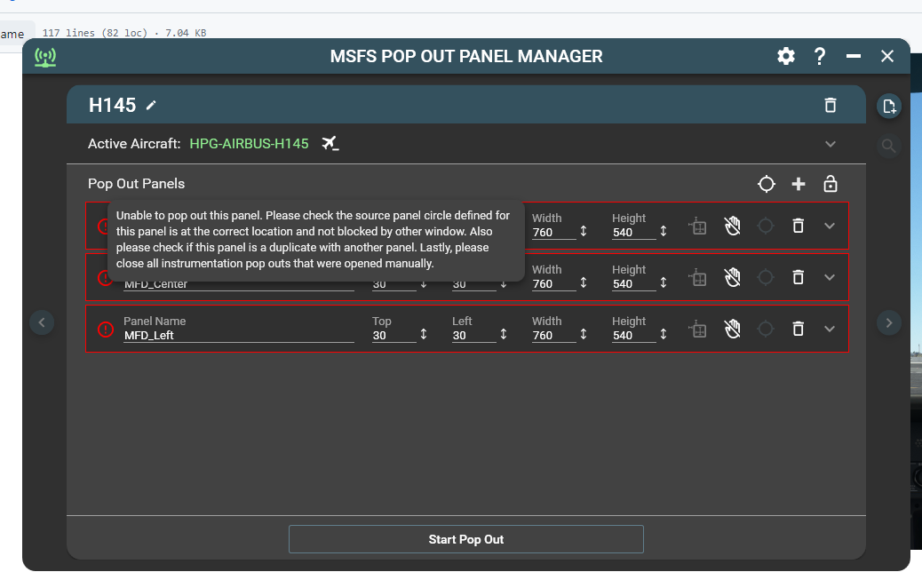This screenshot has width=922, height=588.
Task: Open the settings gear
Action: click(x=785, y=56)
